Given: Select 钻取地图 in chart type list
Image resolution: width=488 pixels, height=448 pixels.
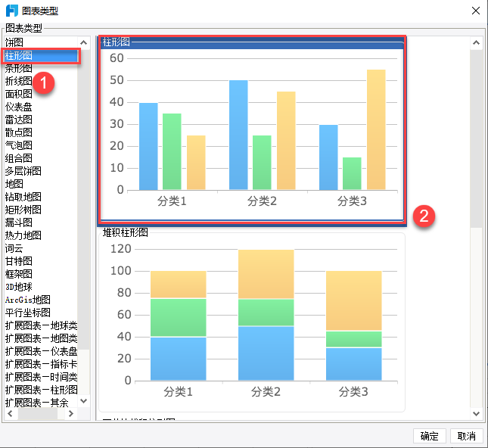Looking at the screenshot, I should [x=40, y=197].
